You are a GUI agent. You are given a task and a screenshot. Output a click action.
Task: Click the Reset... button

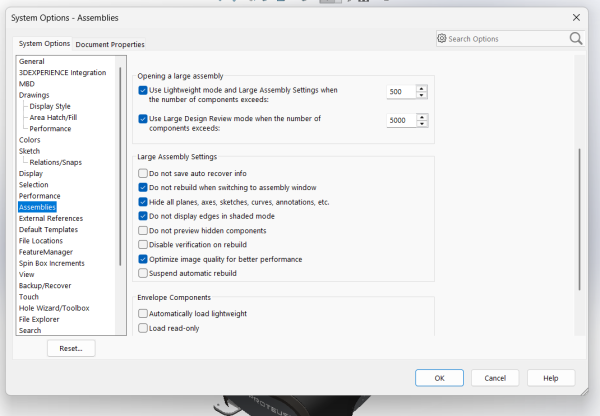coord(71,348)
